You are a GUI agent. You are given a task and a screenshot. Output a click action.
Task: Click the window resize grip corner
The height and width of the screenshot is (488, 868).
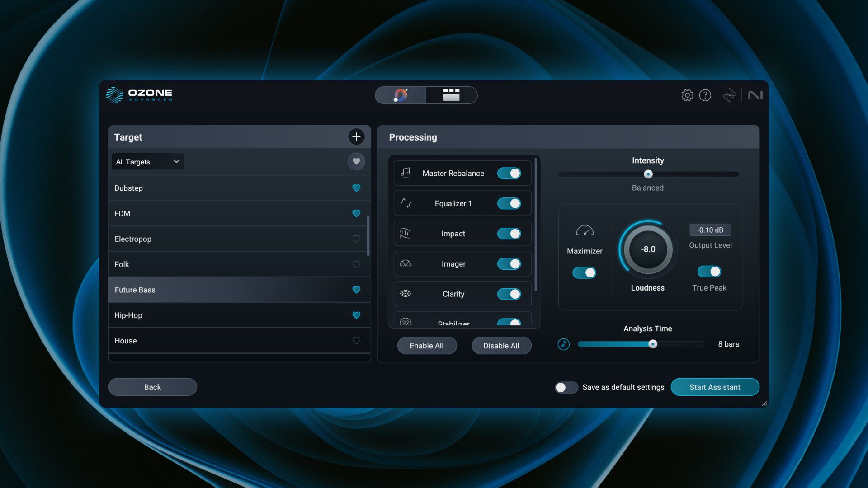pos(764,404)
